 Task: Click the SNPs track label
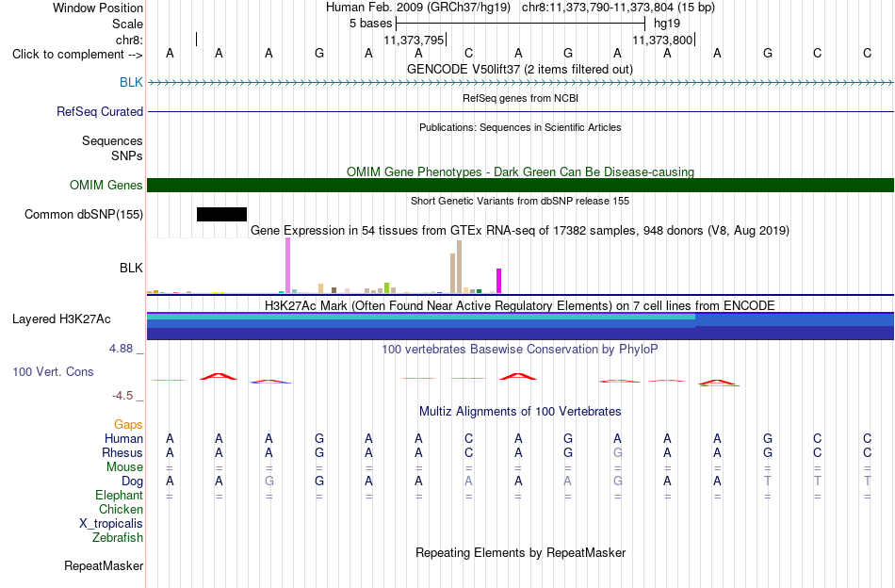tap(127, 155)
